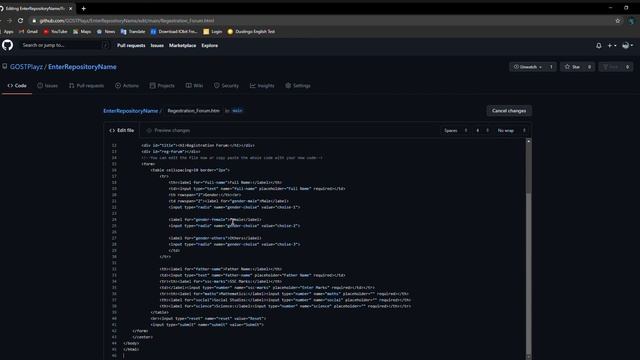Open the GOSTPlayz owner link
Image resolution: width=640 pixels, height=360 pixels.
[x=26, y=67]
